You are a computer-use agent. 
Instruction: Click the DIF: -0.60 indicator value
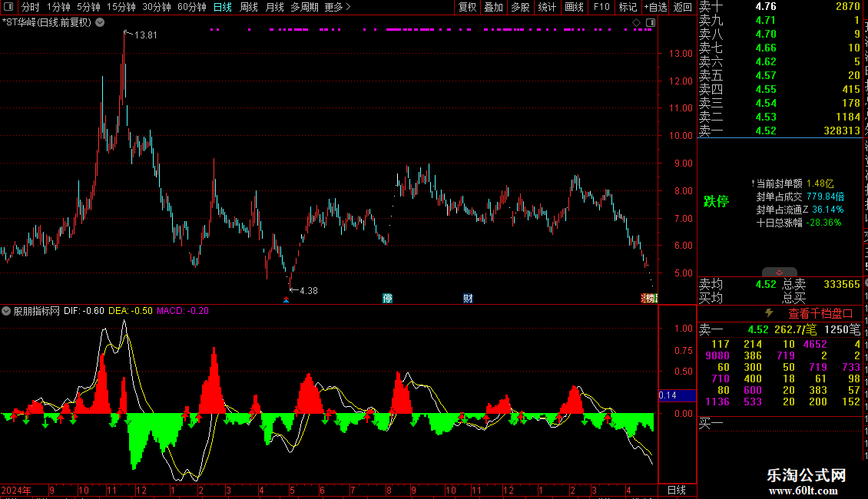pos(84,311)
